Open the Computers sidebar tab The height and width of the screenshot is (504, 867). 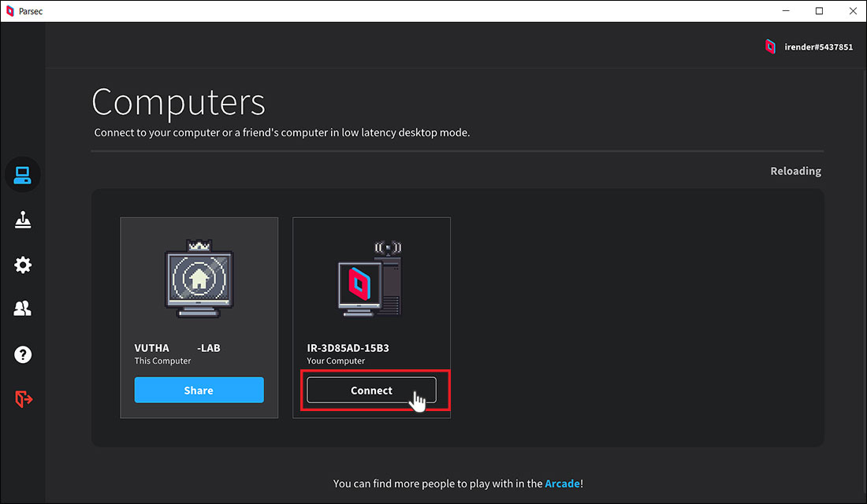[x=23, y=175]
